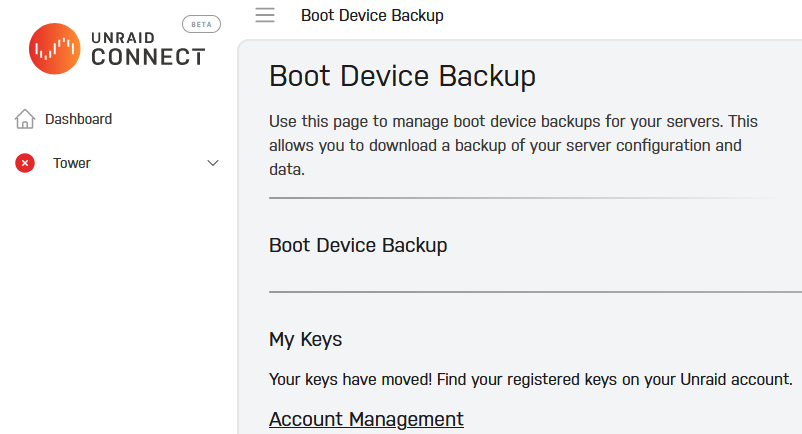Click the 'Boot Device Backup' section subheading

coord(358,245)
